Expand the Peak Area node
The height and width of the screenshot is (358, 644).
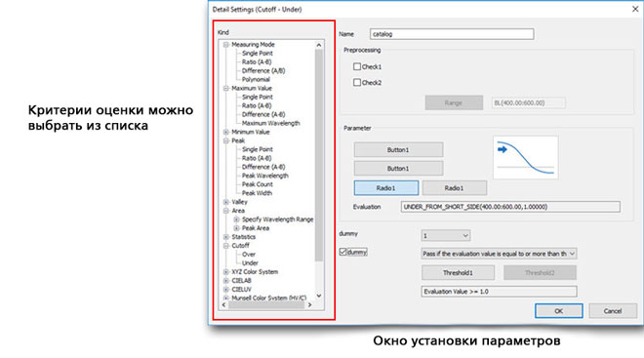pos(236,228)
